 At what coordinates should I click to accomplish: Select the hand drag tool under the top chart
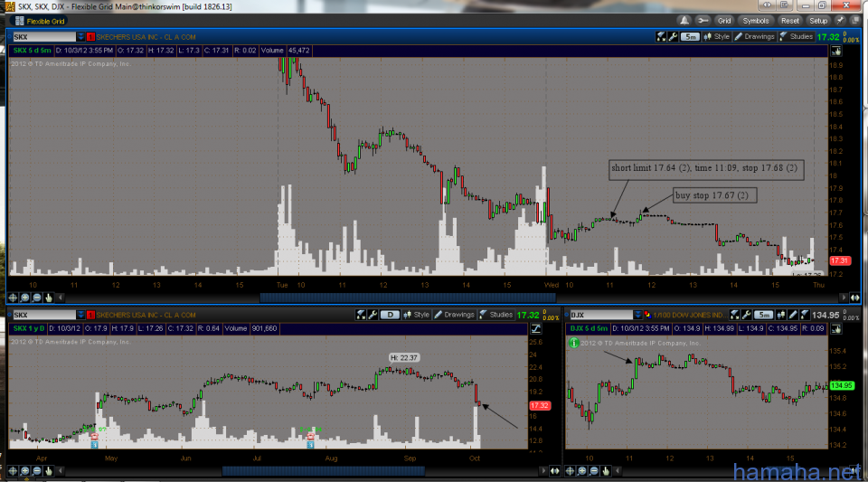(49, 298)
